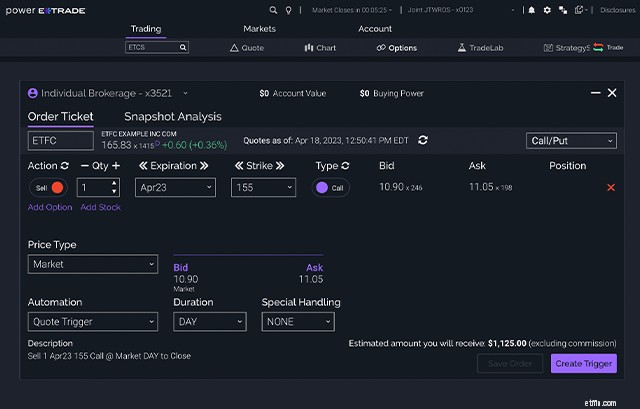Click the ETCS symbol search magnifier
This screenshot has width=640, height=409.
pos(183,47)
